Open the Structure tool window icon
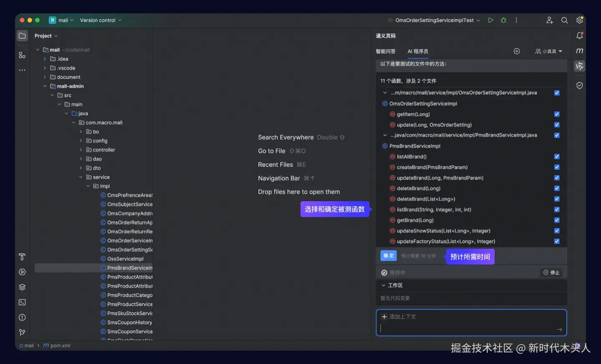 tap(22, 55)
